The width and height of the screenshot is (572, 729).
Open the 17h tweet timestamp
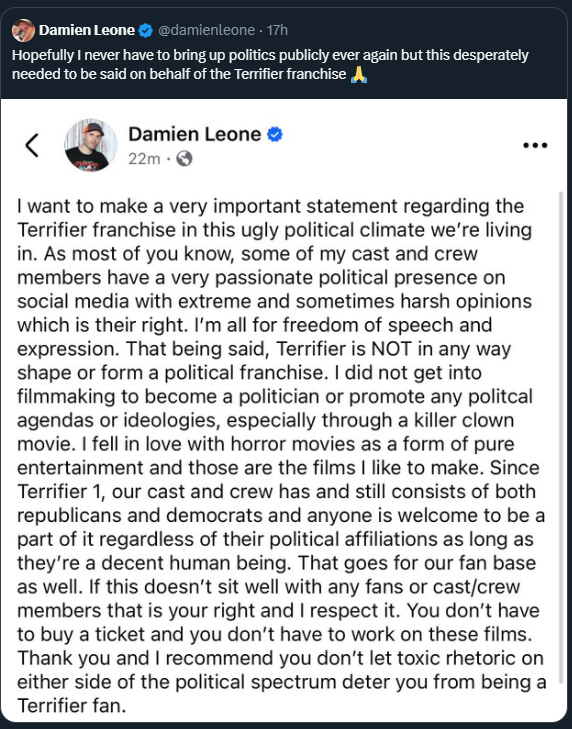coord(278,30)
